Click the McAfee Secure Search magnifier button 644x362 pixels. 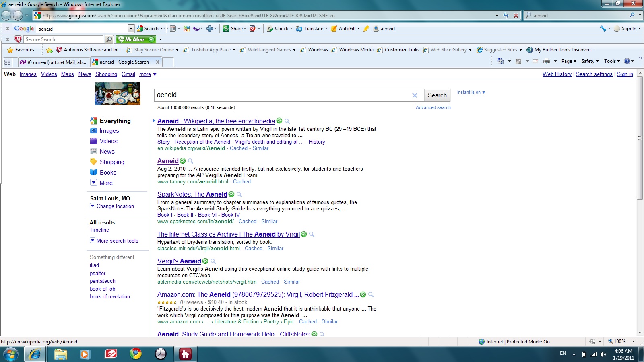(x=109, y=39)
